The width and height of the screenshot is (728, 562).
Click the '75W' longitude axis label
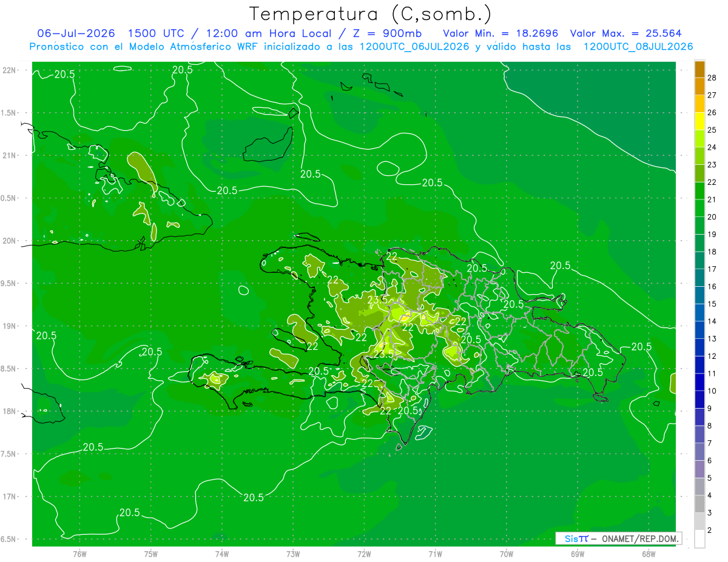pyautogui.click(x=151, y=554)
